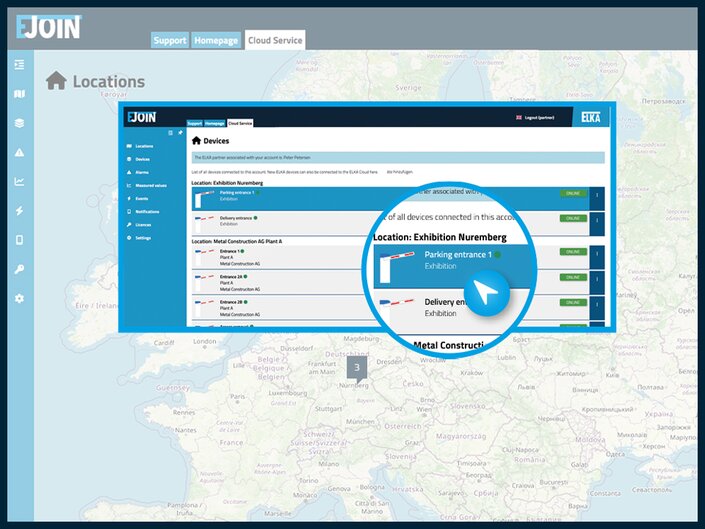Screen dimensions: 705x529
Task: Click 'Location: Exhibition Nuremberg' small heading above rows
Action: pyautogui.click(x=227, y=183)
